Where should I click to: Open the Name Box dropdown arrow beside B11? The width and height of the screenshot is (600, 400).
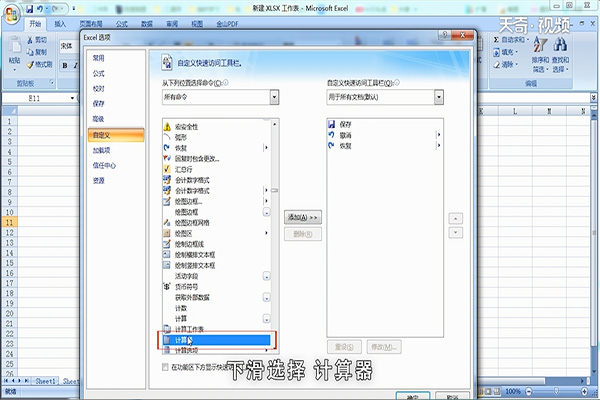coord(72,98)
